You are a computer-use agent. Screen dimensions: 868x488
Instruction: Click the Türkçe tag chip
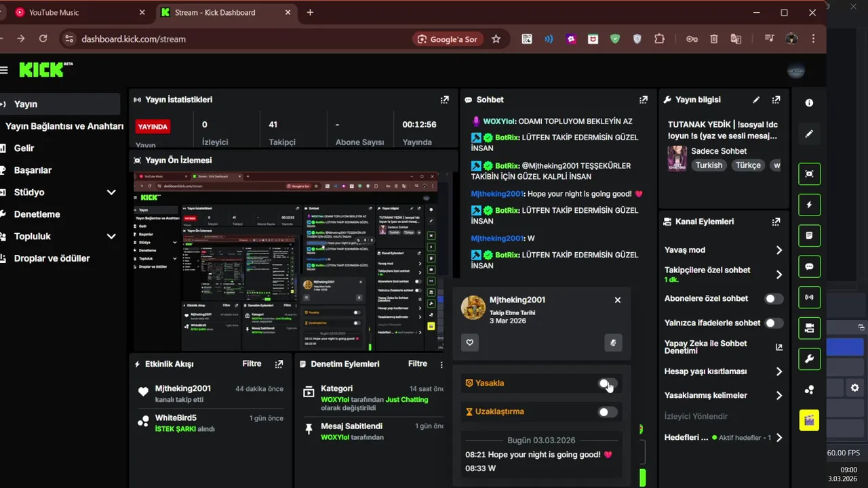[x=749, y=165]
